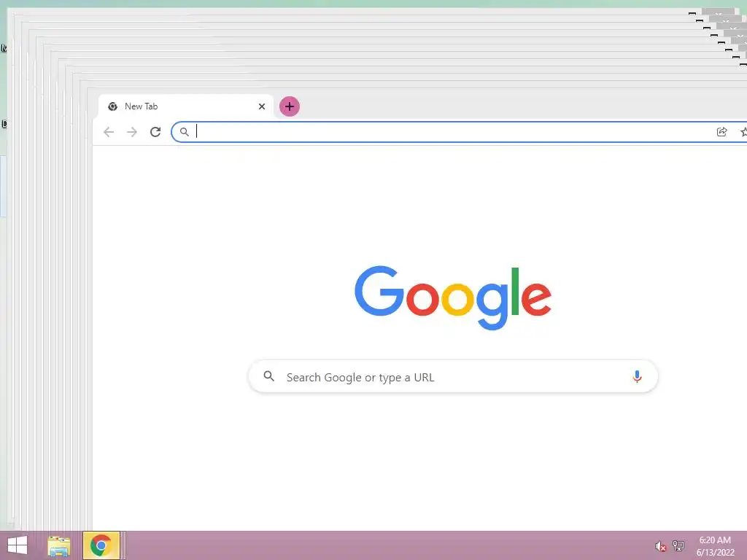Click the muted volume tray icon
The width and height of the screenshot is (747, 560).
coord(659,546)
